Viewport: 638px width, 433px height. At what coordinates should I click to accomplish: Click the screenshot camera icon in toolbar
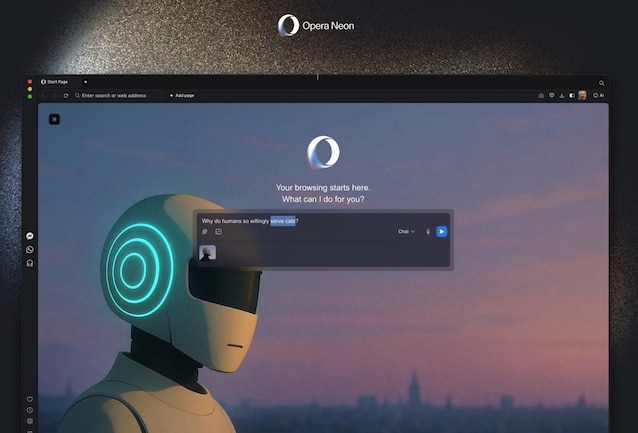point(541,95)
